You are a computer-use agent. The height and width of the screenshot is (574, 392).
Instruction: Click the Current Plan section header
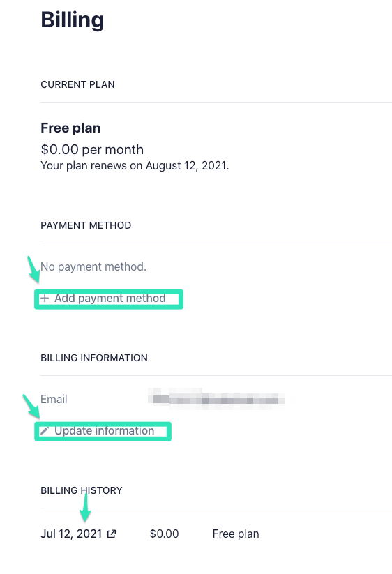tap(77, 84)
